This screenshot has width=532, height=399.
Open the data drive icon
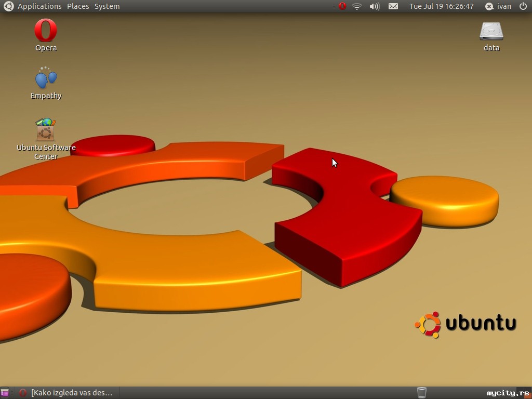click(491, 37)
